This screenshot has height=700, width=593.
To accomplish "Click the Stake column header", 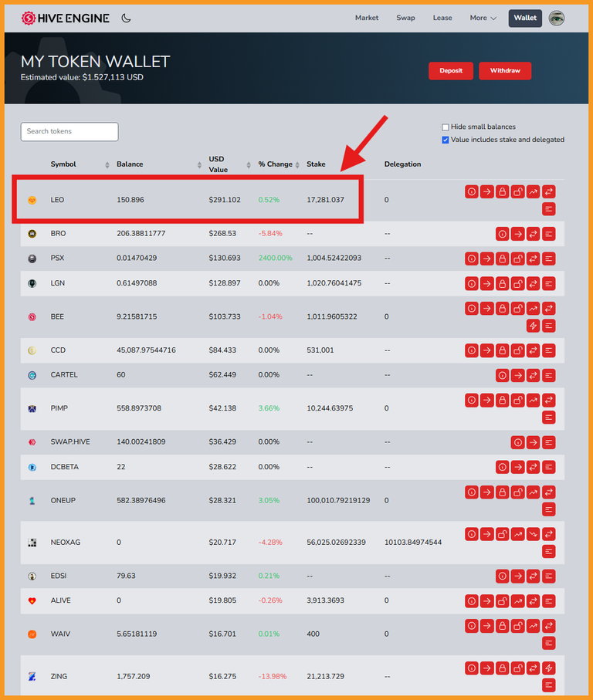I will (316, 164).
